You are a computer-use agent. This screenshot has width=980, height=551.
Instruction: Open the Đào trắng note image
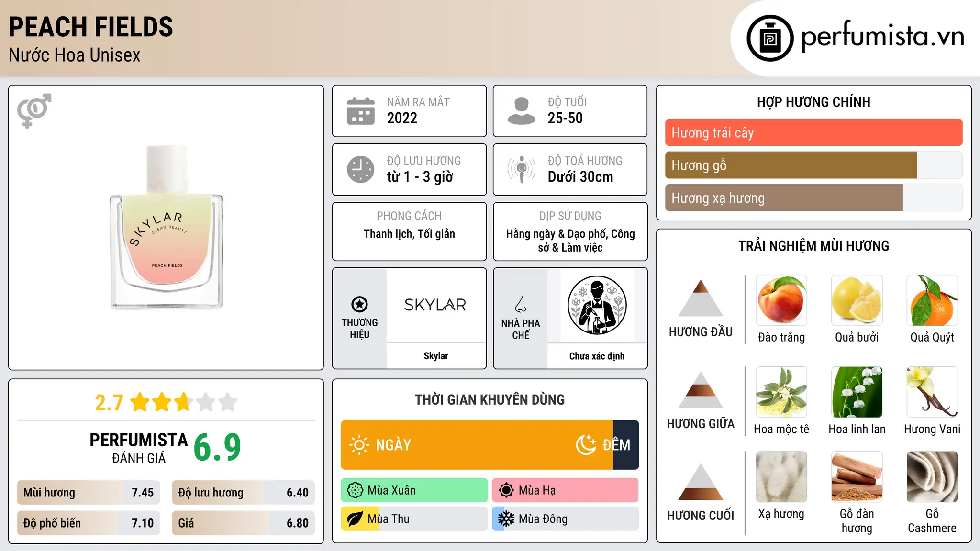point(781,300)
